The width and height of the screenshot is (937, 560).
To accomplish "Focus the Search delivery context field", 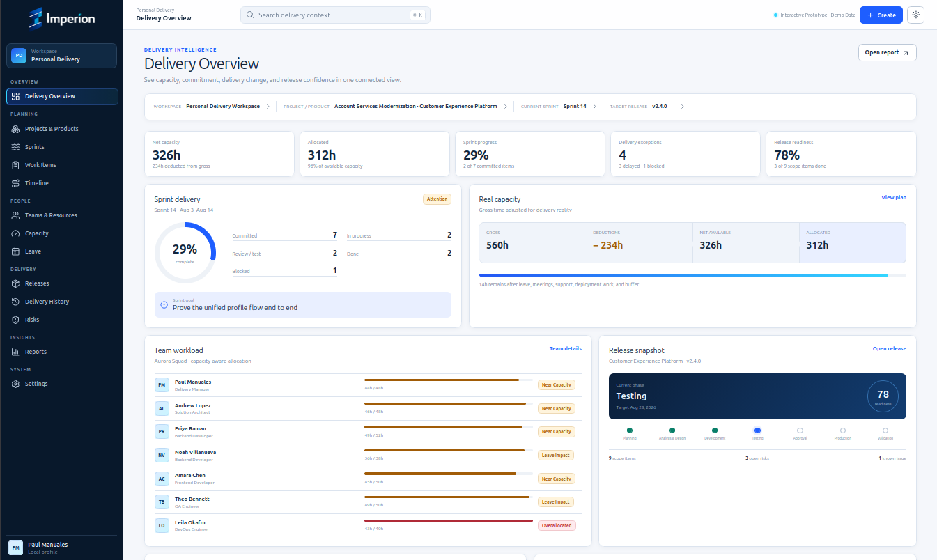I will click(x=335, y=15).
